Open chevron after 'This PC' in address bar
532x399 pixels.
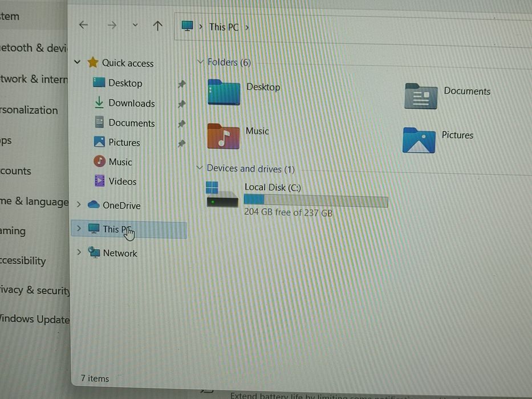click(x=247, y=27)
